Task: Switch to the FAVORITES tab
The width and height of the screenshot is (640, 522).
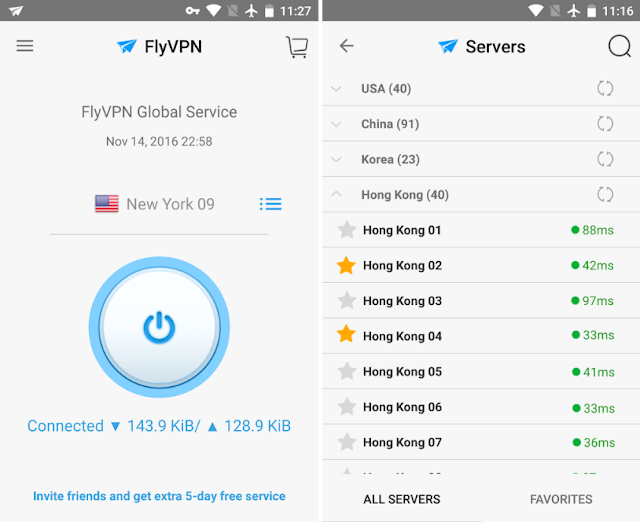Action: click(x=561, y=499)
